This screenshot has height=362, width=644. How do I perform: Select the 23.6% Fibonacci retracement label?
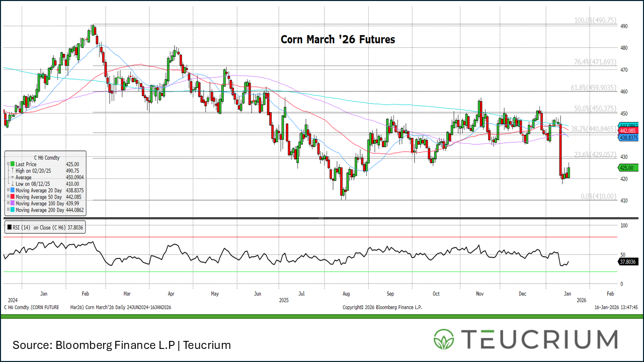click(x=595, y=154)
